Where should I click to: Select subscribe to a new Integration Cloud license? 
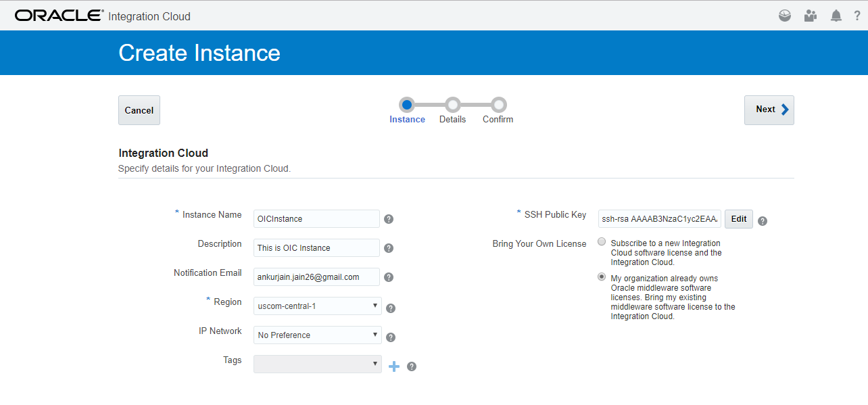tap(602, 241)
